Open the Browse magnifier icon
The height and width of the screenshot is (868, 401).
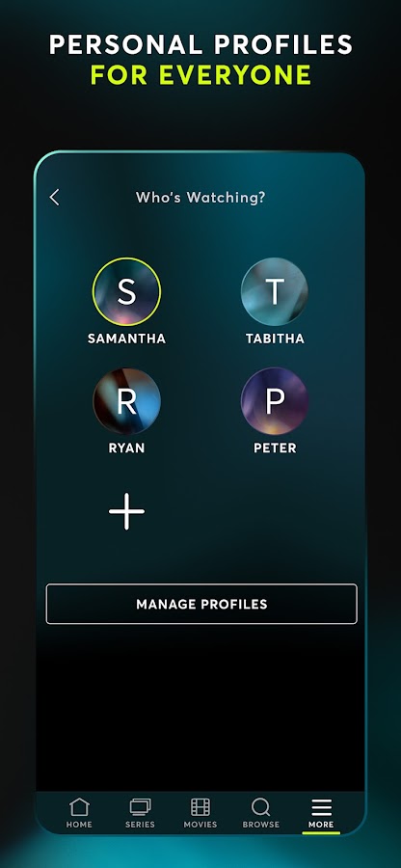pos(260,806)
